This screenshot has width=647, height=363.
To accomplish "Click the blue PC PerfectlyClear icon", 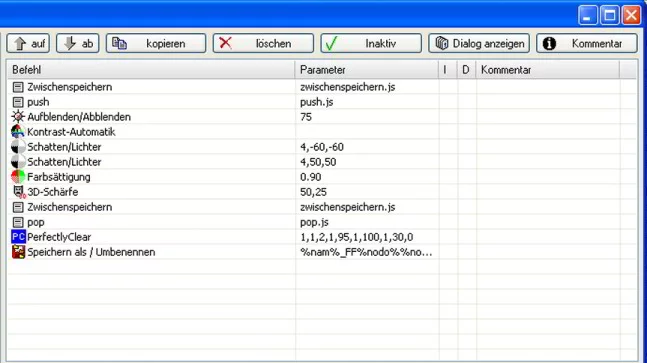I will pyautogui.click(x=18, y=237).
